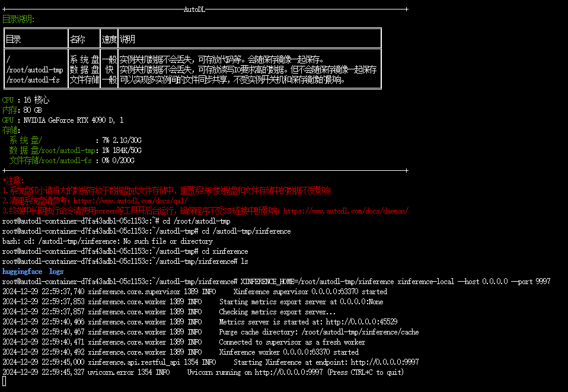This screenshot has height=392, width=568.
Task: Click the 目录说明 green heading
Action: point(18,19)
